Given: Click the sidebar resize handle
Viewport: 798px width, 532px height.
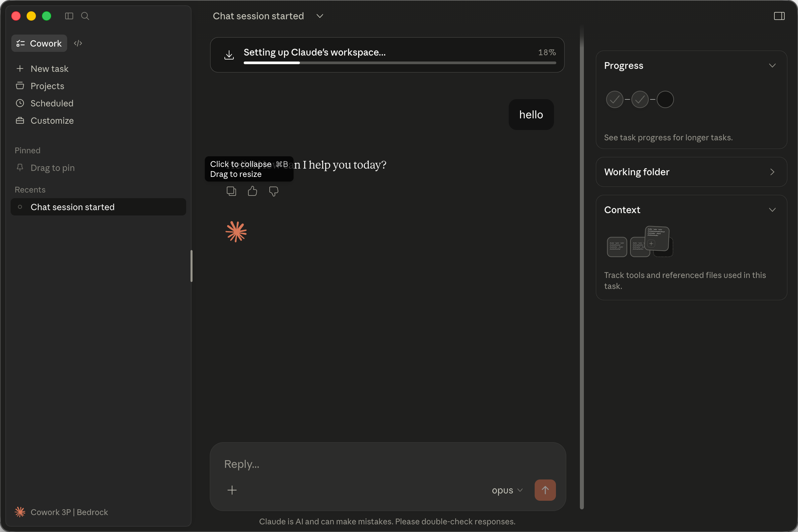Looking at the screenshot, I should (x=192, y=266).
